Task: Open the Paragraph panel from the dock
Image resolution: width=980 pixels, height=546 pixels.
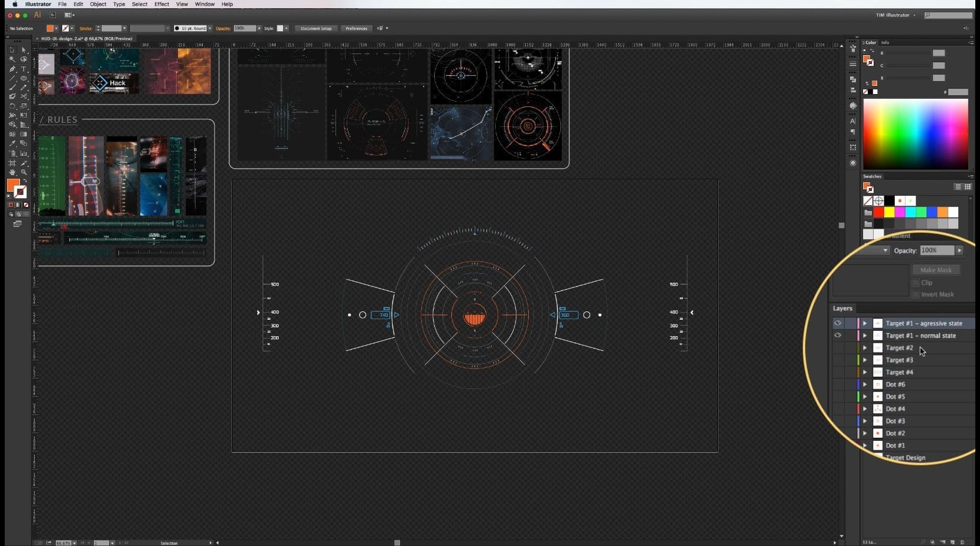Action: coord(853,133)
